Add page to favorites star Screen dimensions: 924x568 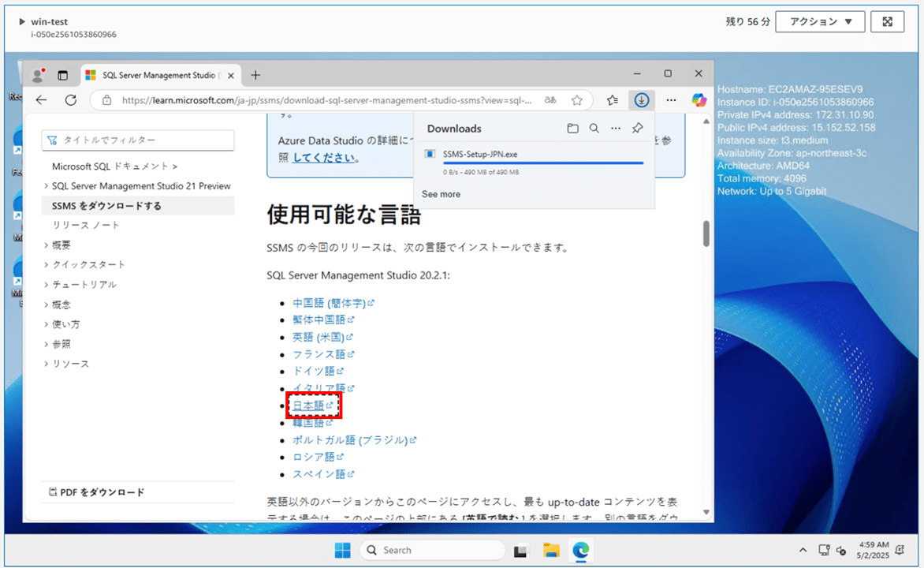coord(577,100)
